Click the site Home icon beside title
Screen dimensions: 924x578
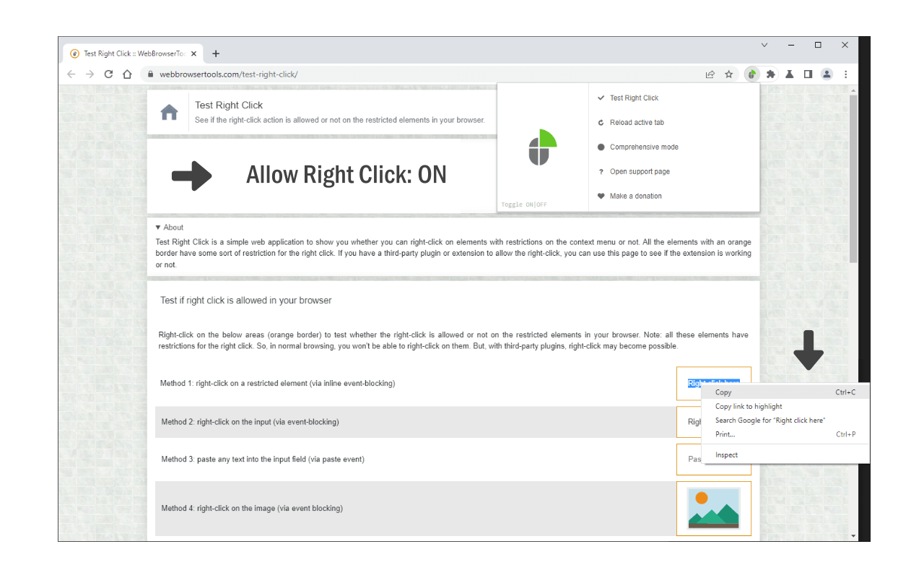coord(169,113)
